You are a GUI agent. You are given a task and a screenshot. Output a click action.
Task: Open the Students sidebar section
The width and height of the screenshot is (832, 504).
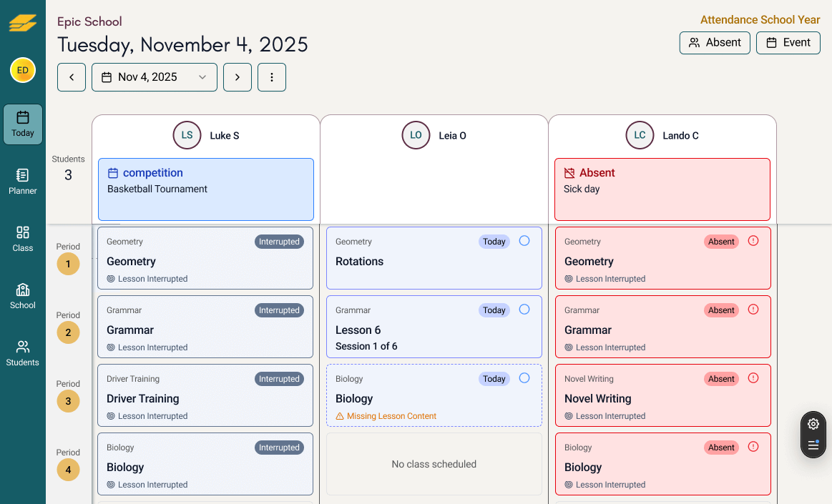point(23,352)
